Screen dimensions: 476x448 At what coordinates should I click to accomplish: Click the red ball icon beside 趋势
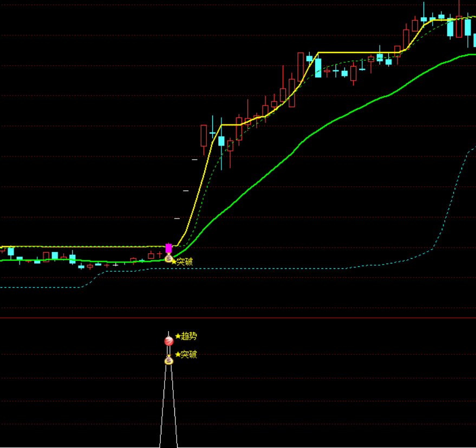[x=169, y=341]
